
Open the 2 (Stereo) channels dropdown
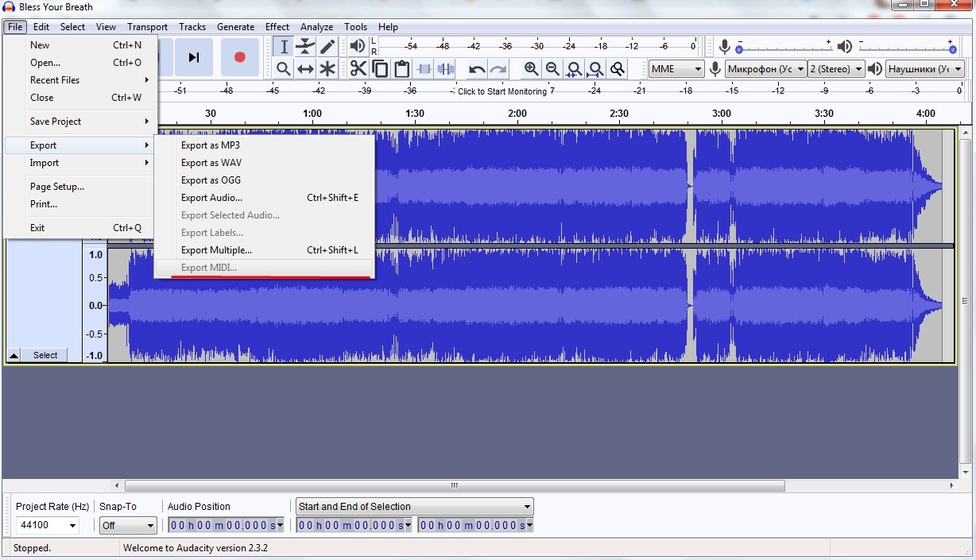[x=836, y=69]
